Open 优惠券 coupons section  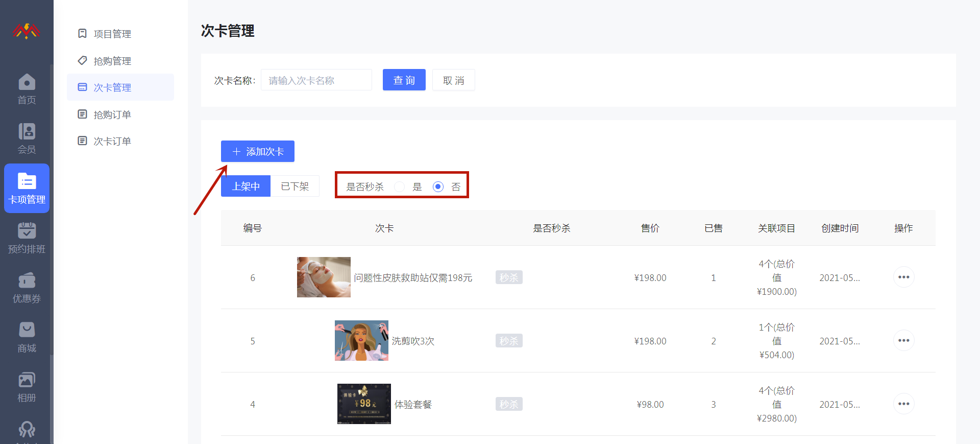[27, 288]
